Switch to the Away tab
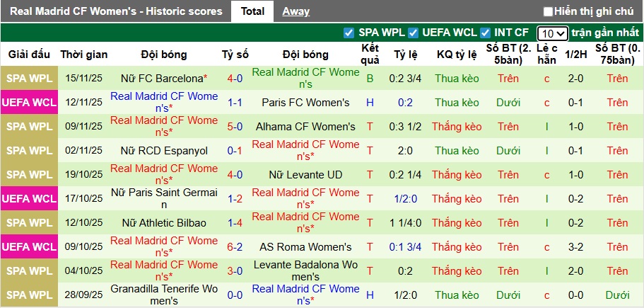The image size is (644, 308). [x=295, y=11]
